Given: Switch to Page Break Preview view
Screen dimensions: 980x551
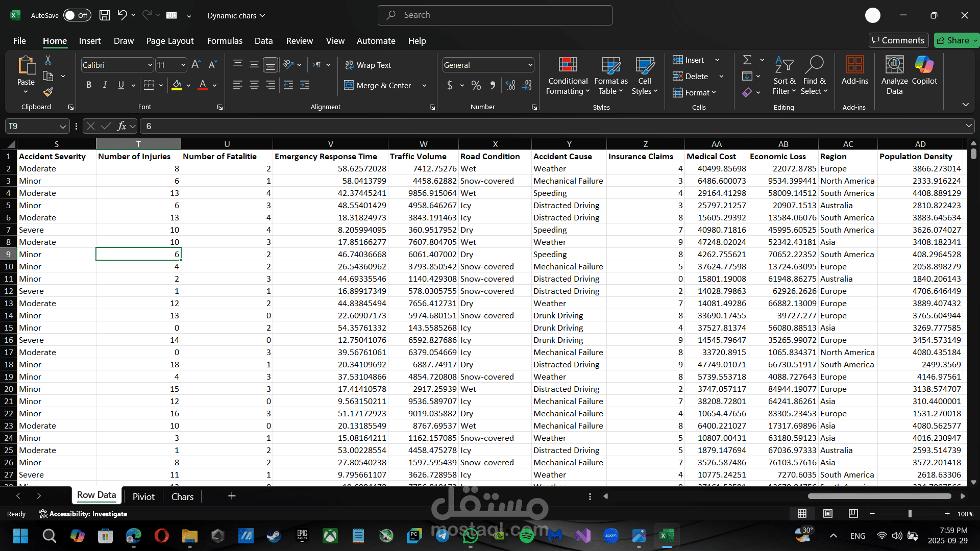Looking at the screenshot, I should point(853,514).
